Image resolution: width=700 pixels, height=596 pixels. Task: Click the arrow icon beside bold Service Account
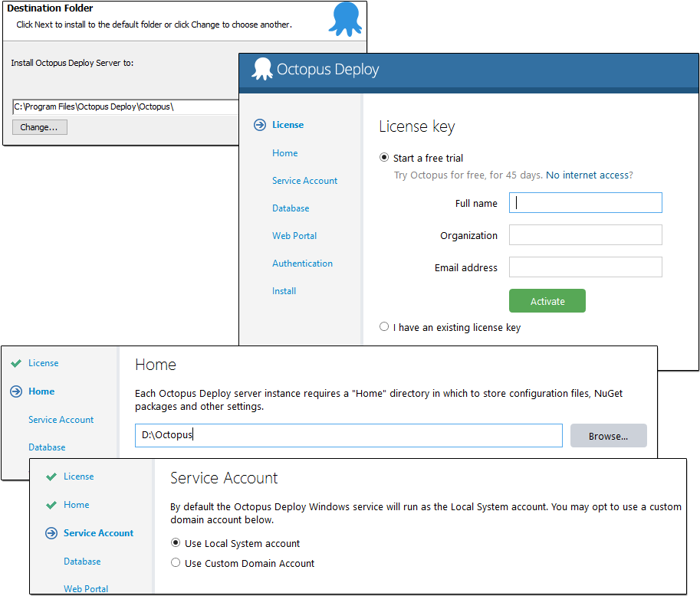(51, 533)
